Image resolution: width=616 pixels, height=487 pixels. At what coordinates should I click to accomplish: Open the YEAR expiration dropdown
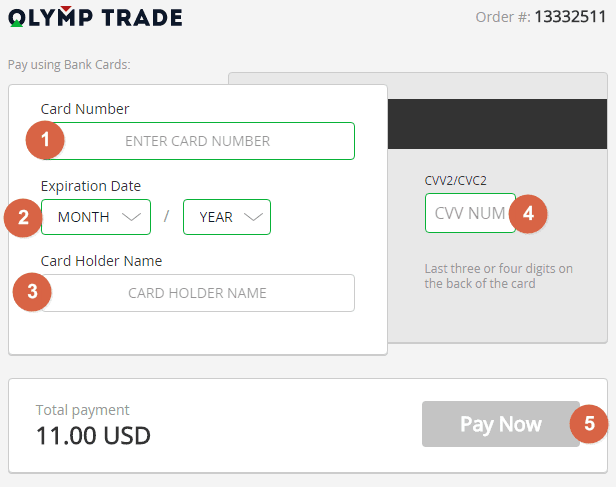(227, 217)
